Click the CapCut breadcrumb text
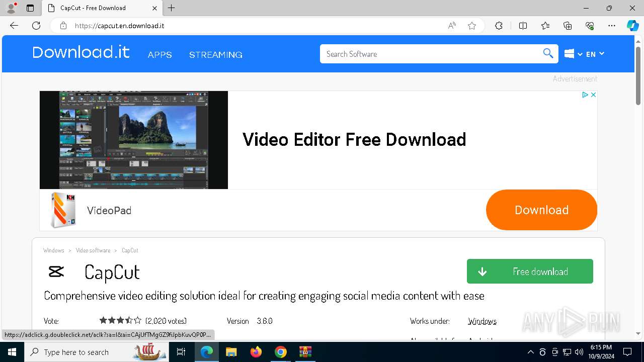This screenshot has height=362, width=644. point(130,250)
